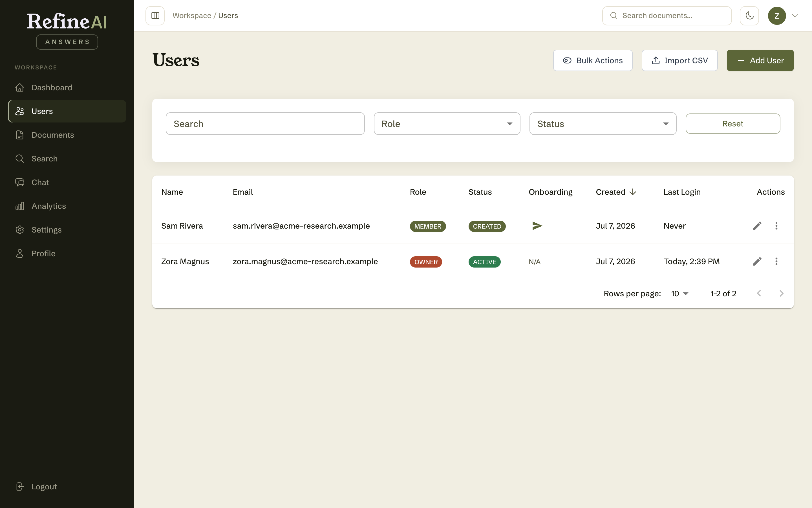This screenshot has height=508, width=812.
Task: Open the Role filter dropdown
Action: point(447,124)
